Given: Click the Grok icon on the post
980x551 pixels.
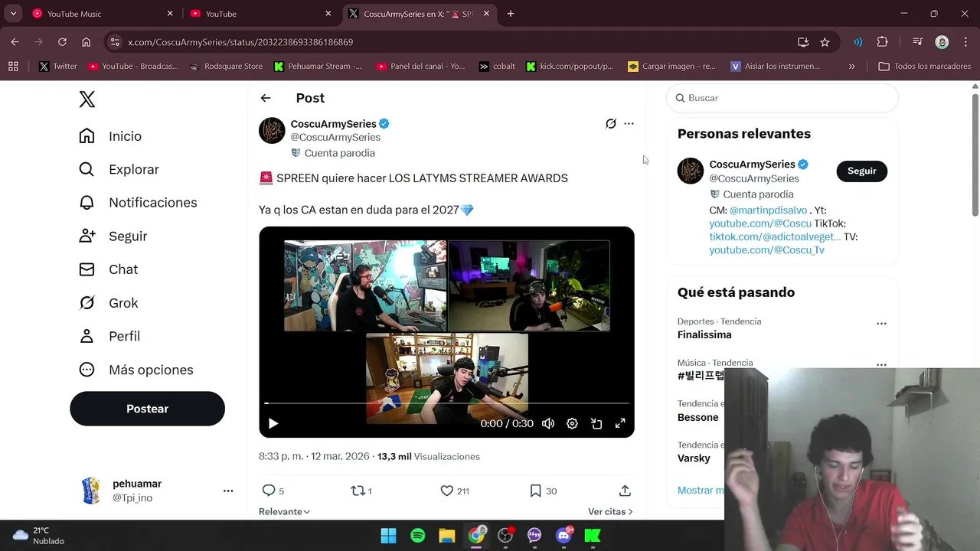Looking at the screenshot, I should (611, 123).
